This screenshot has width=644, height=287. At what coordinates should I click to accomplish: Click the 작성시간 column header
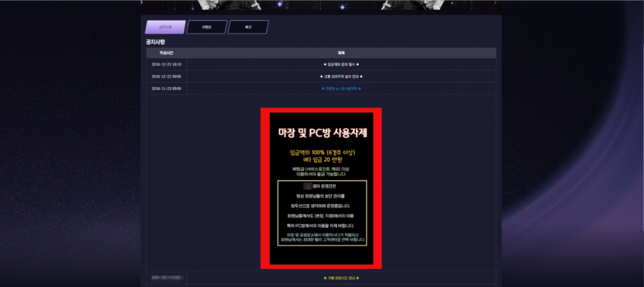pyautogui.click(x=166, y=53)
